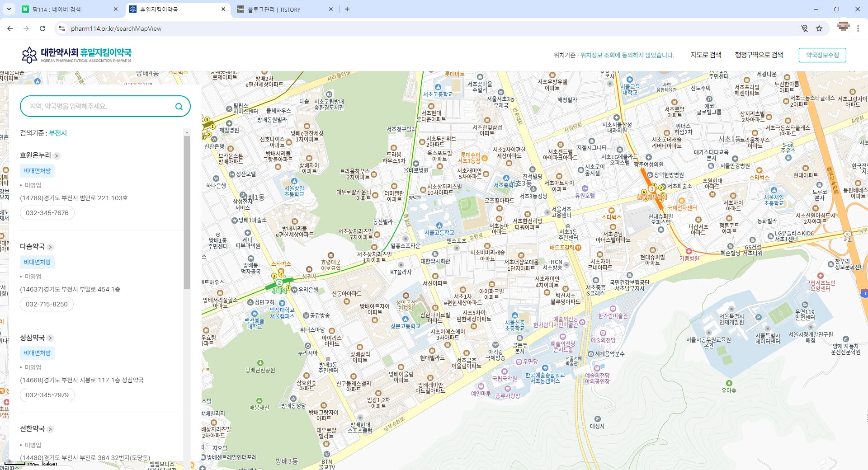This screenshot has height=470, width=868.
Task: Reload the page with refresh icon
Action: click(x=42, y=28)
